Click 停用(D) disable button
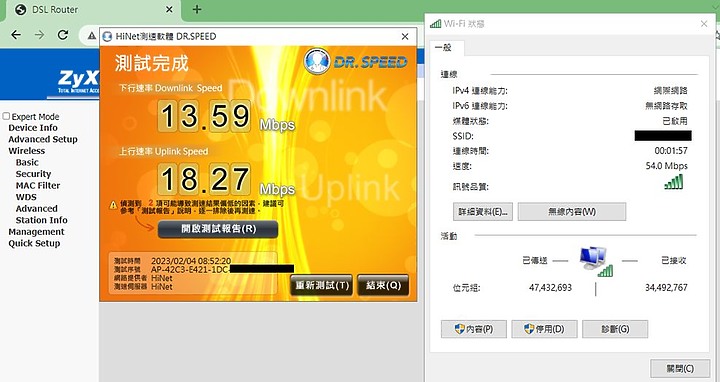The width and height of the screenshot is (720, 382). tap(544, 329)
